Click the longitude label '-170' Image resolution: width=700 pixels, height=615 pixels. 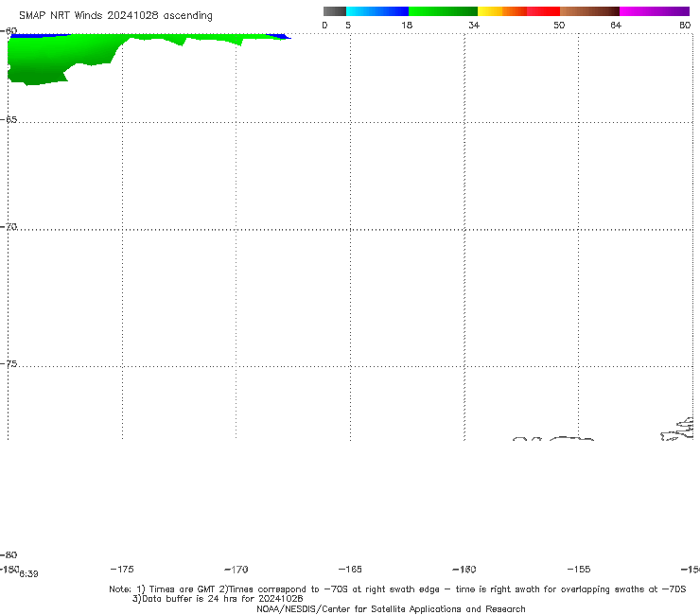[236, 569]
